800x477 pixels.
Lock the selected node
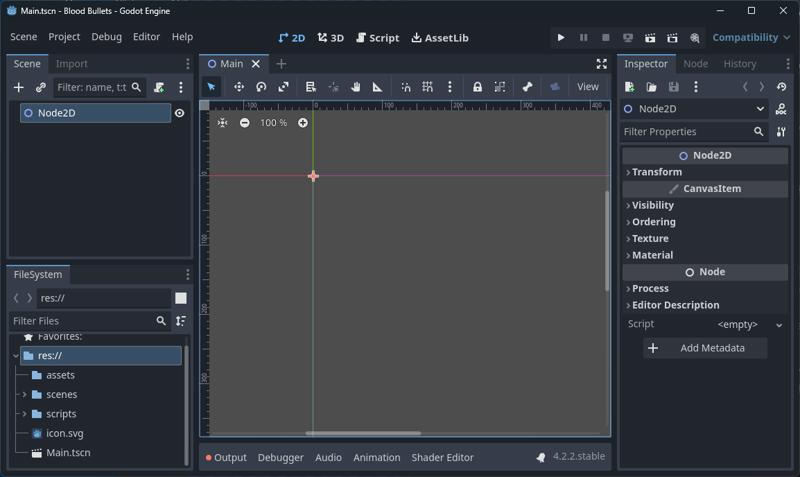pyautogui.click(x=477, y=87)
